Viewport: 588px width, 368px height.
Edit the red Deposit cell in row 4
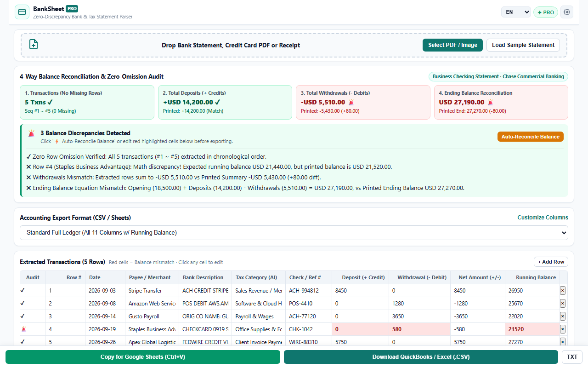[x=361, y=329]
